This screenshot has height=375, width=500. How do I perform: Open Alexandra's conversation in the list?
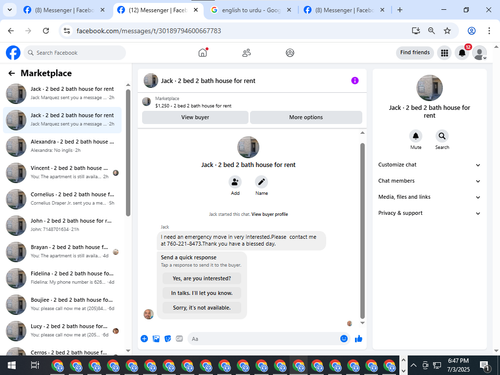click(x=62, y=146)
